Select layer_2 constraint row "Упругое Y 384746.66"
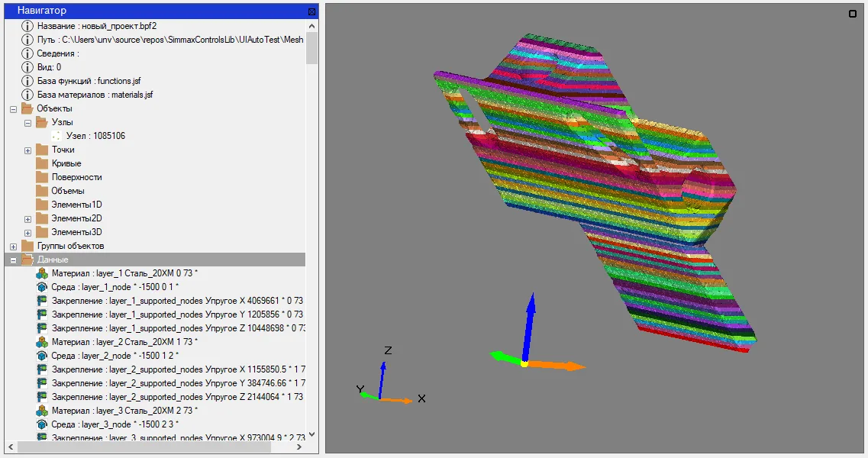Screen dimensions: 868x458 point(178,383)
